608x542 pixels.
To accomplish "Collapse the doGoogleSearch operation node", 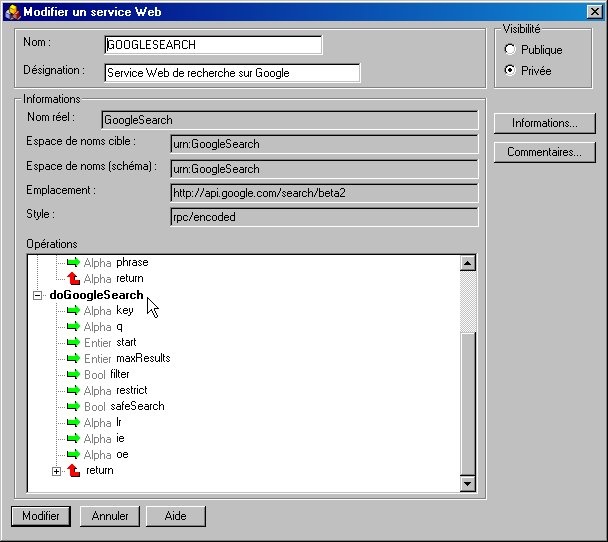I will [x=38, y=295].
